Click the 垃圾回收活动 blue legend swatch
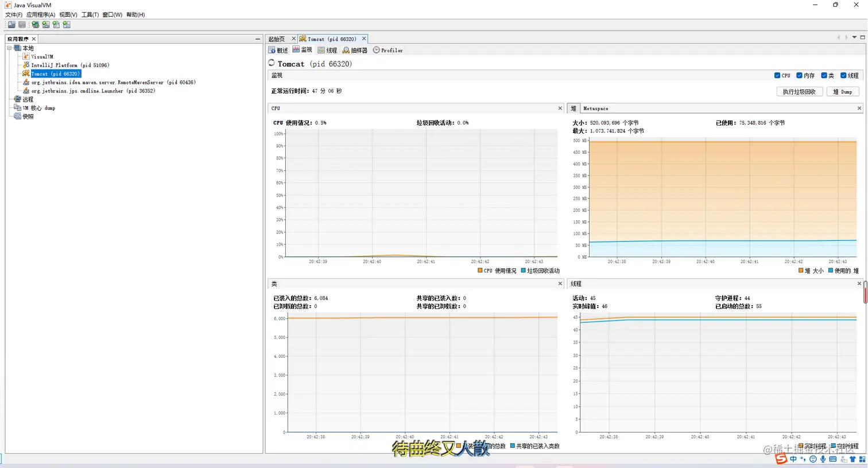Screen dimensions: 868x468 [523, 271]
